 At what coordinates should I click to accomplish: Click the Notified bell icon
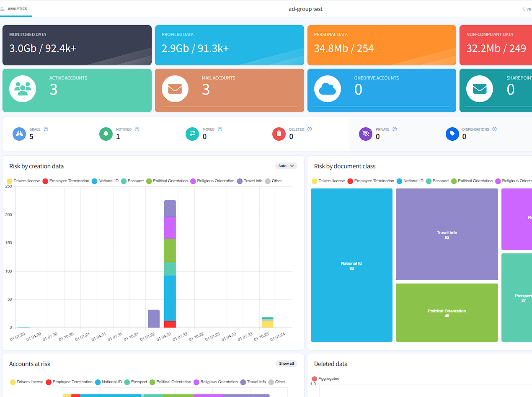pyautogui.click(x=106, y=134)
